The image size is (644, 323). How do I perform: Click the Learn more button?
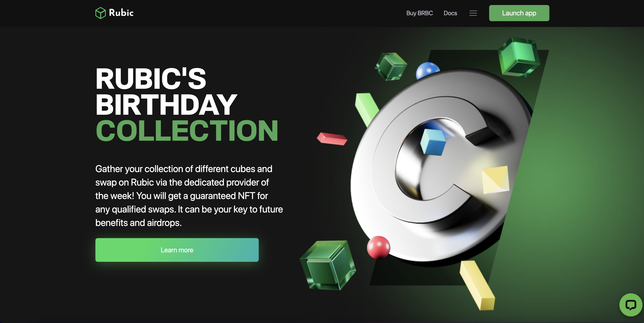point(177,250)
